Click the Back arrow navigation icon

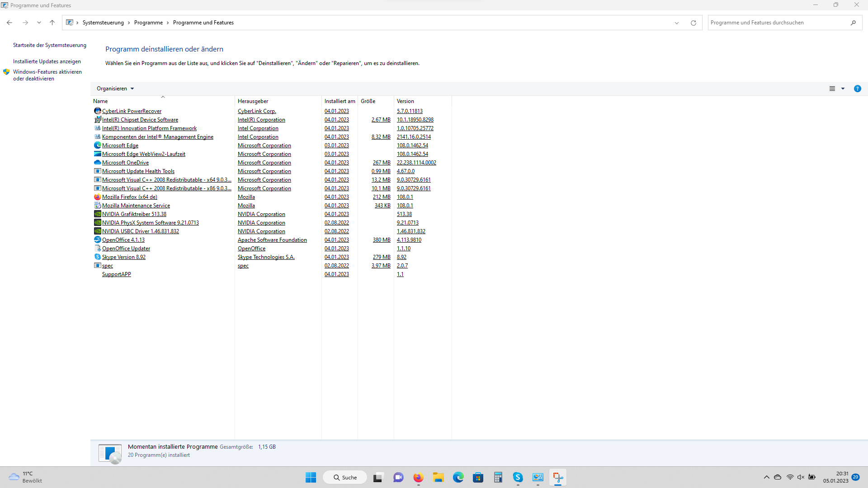tap(9, 23)
